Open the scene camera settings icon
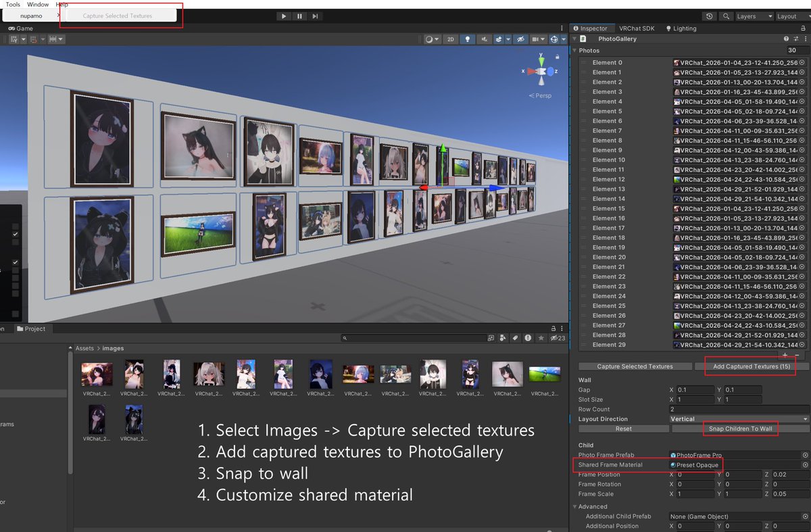Screen dimensions: 811x532 pyautogui.click(x=538, y=39)
